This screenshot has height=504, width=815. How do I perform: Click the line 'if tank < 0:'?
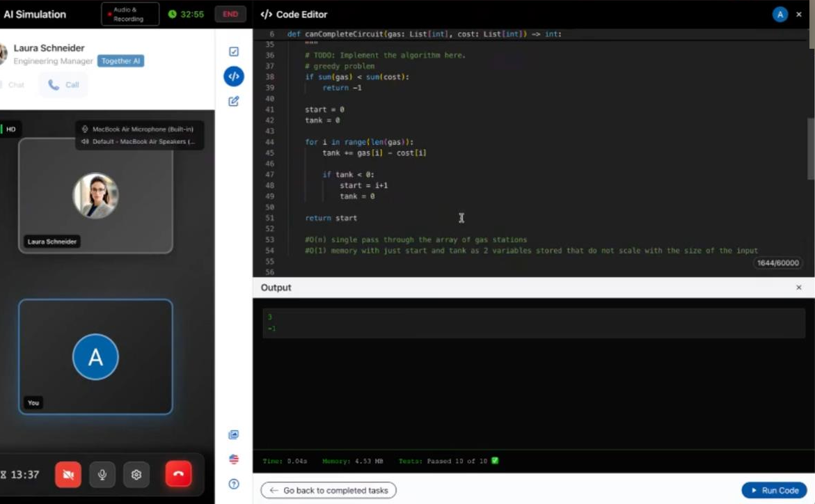pos(348,174)
